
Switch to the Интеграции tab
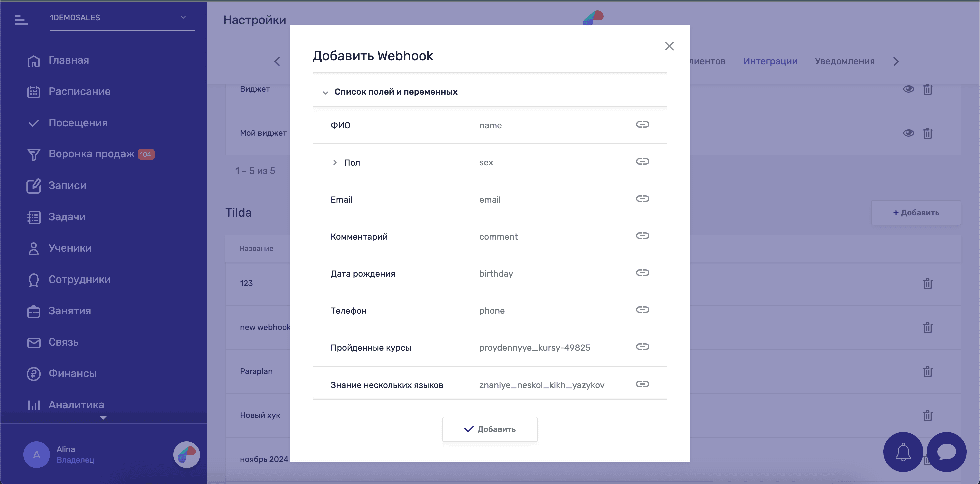(770, 61)
